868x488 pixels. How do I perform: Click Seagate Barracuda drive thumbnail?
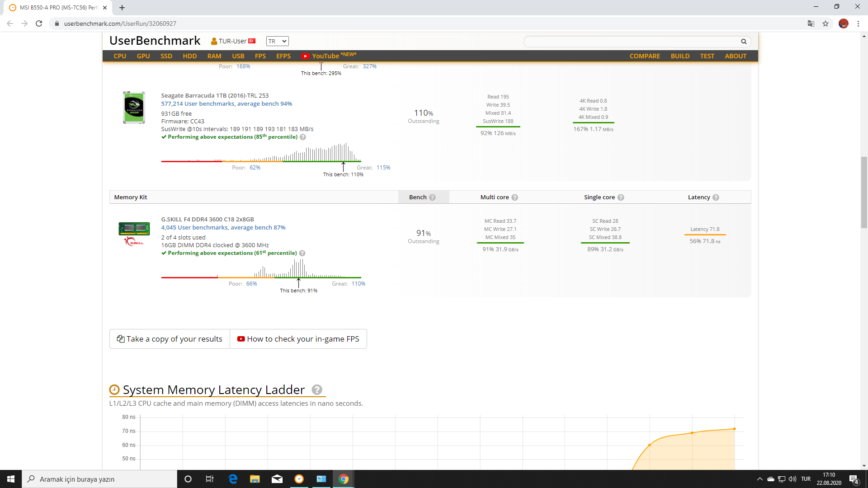(134, 108)
